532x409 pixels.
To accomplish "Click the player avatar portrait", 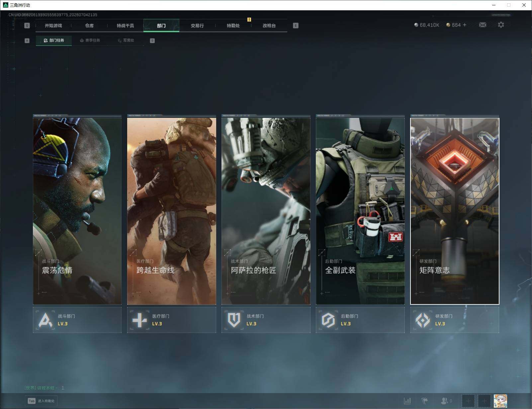I will [500, 401].
